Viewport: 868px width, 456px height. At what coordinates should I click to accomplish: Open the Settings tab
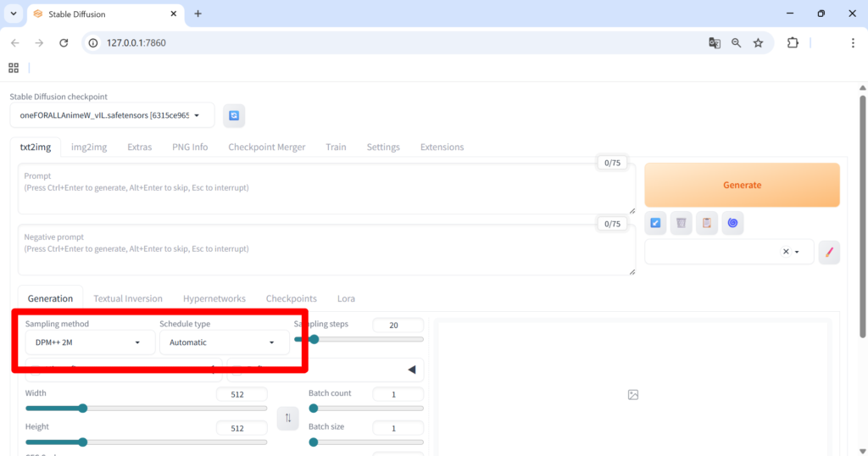(x=383, y=147)
